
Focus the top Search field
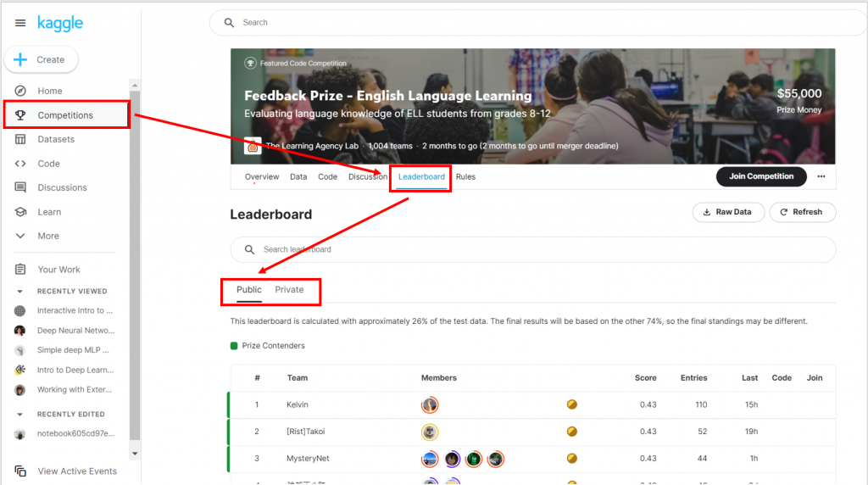538,23
